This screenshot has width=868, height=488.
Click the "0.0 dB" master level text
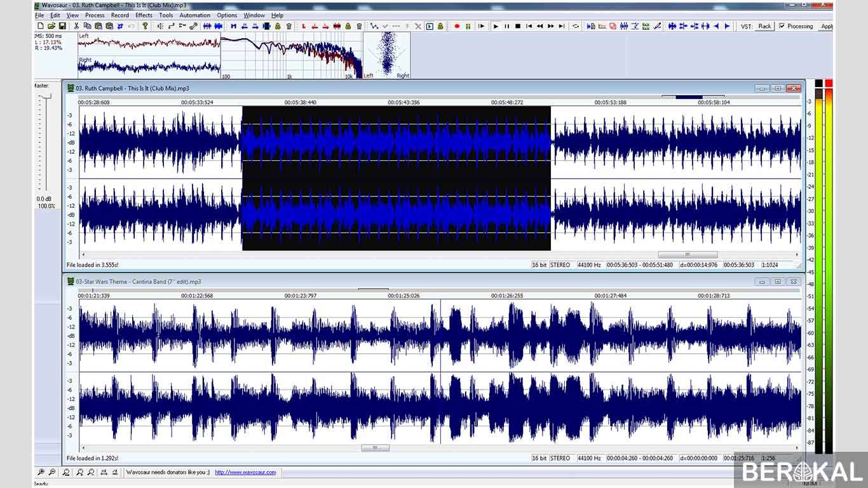pyautogui.click(x=44, y=199)
